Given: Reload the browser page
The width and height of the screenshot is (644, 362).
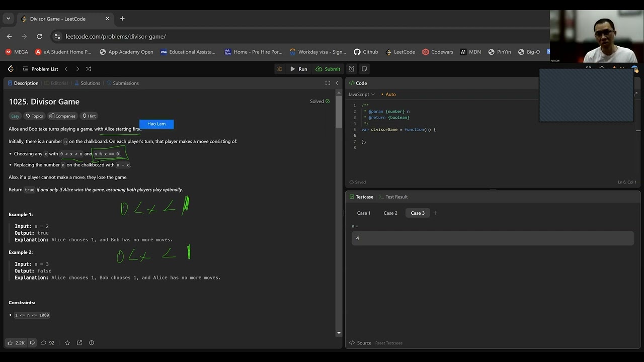Looking at the screenshot, I should pyautogui.click(x=39, y=36).
